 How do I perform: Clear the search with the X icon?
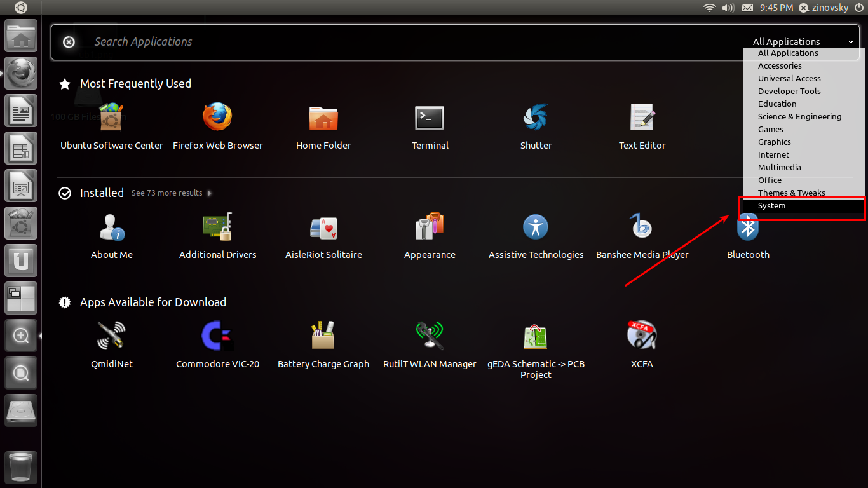tap(69, 42)
